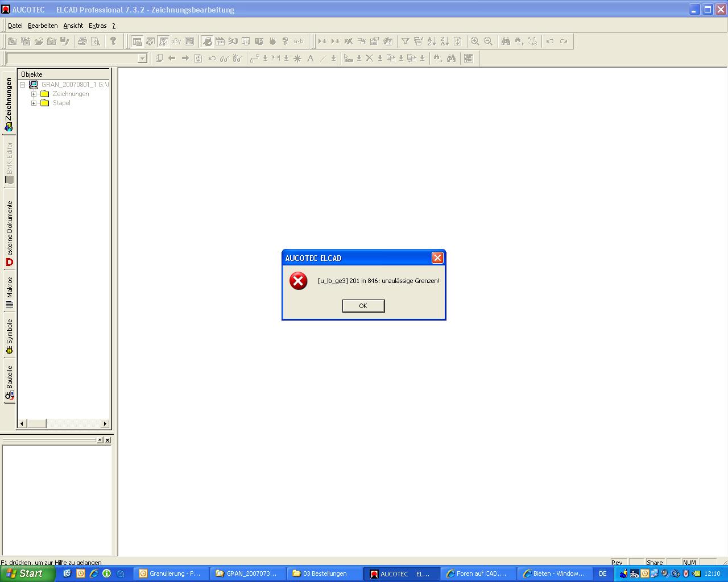Click the print icon in toolbar

(82, 41)
